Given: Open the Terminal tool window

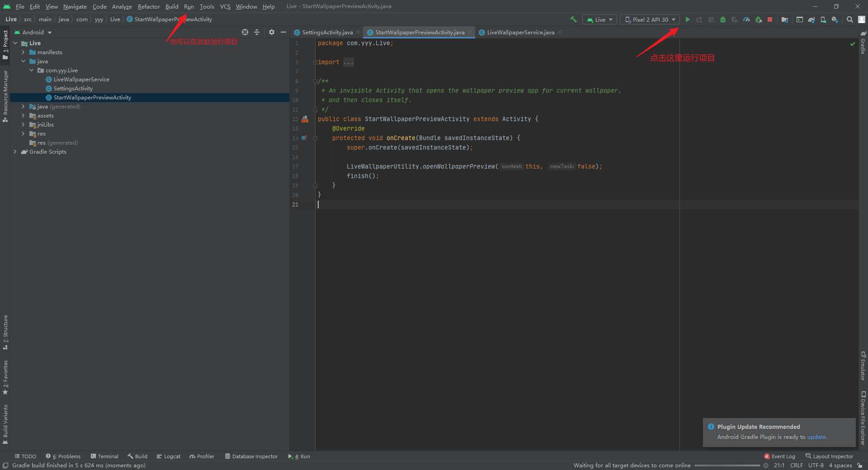Looking at the screenshot, I should (104, 456).
